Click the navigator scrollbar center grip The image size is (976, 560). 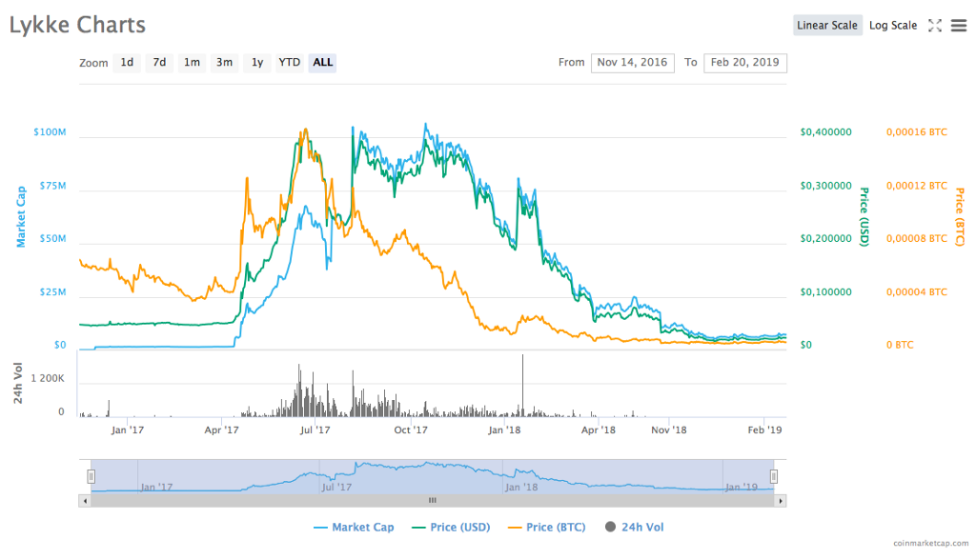tap(433, 501)
